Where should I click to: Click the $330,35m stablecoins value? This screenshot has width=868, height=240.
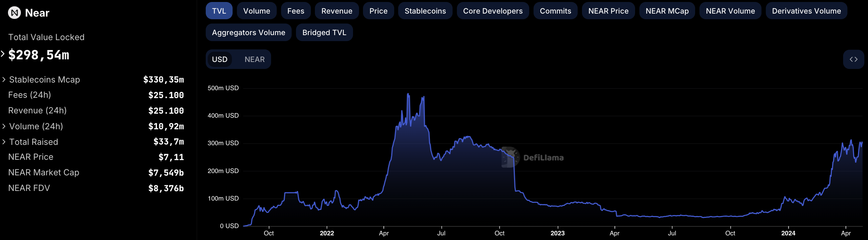coord(164,80)
